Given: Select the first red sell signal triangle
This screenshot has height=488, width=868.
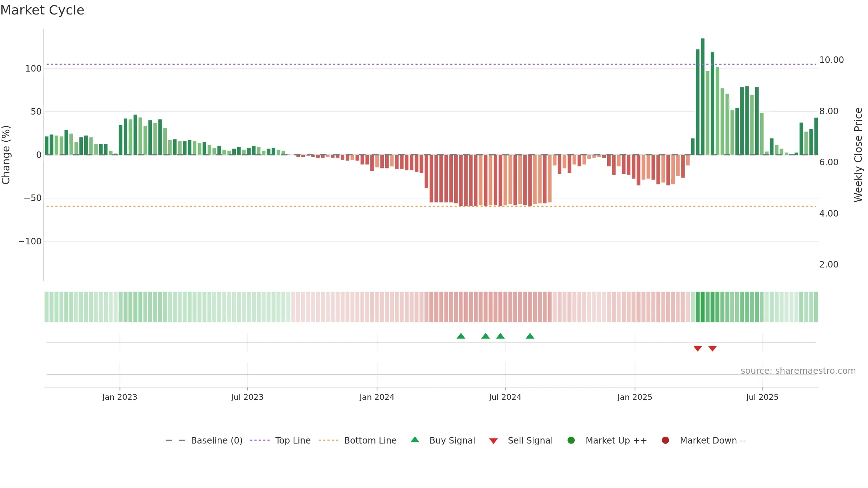Looking at the screenshot, I should (698, 348).
